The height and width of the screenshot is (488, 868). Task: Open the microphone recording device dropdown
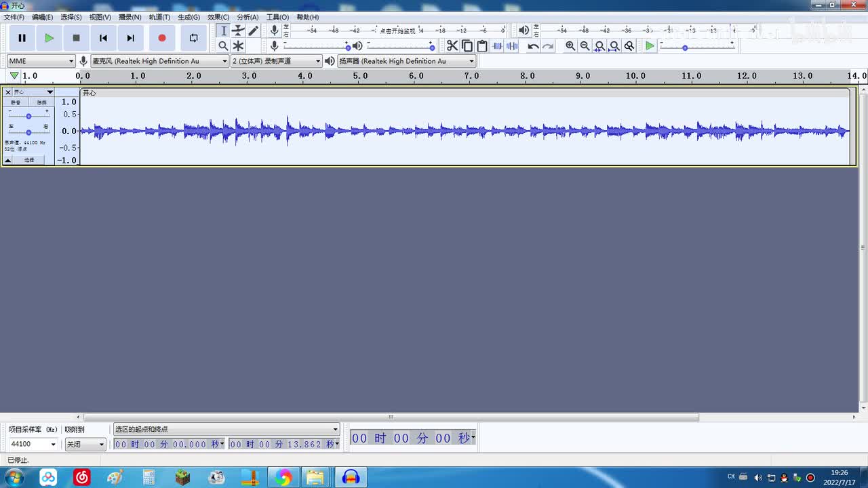point(159,61)
